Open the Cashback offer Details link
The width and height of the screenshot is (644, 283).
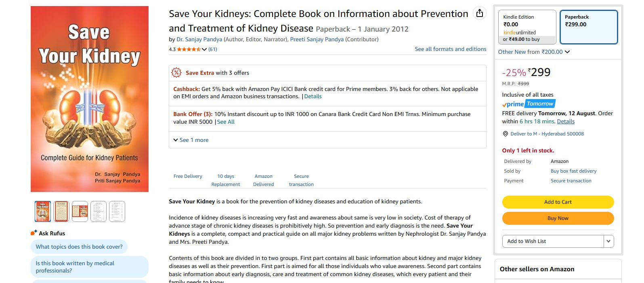(313, 96)
